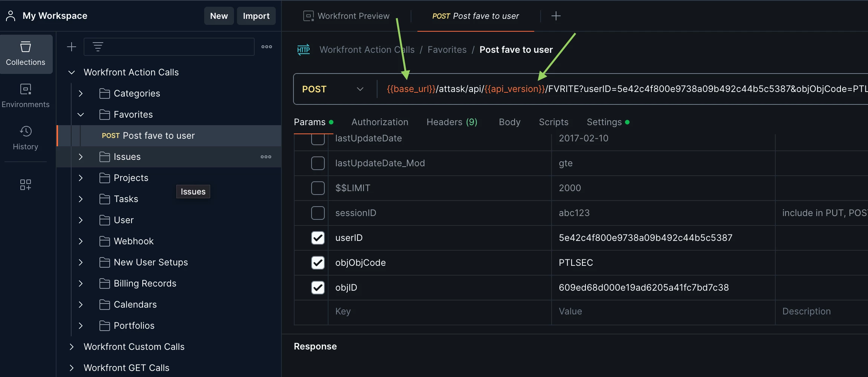Switch to the Workfront Preview tab
Image resolution: width=868 pixels, height=377 pixels.
pos(347,16)
